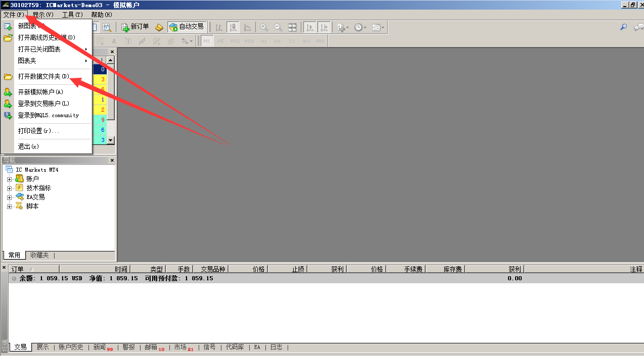Expand the 脚本 node in Navigator
The image size is (644, 356).
9,206
